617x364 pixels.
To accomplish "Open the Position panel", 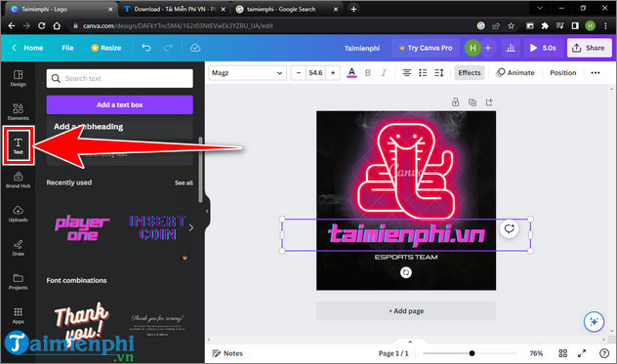I will tap(563, 73).
